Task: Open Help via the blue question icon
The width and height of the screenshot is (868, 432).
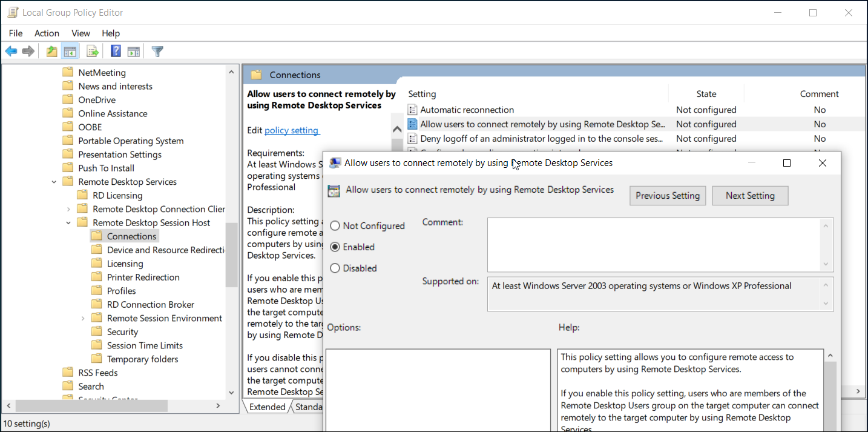Action: (x=116, y=52)
